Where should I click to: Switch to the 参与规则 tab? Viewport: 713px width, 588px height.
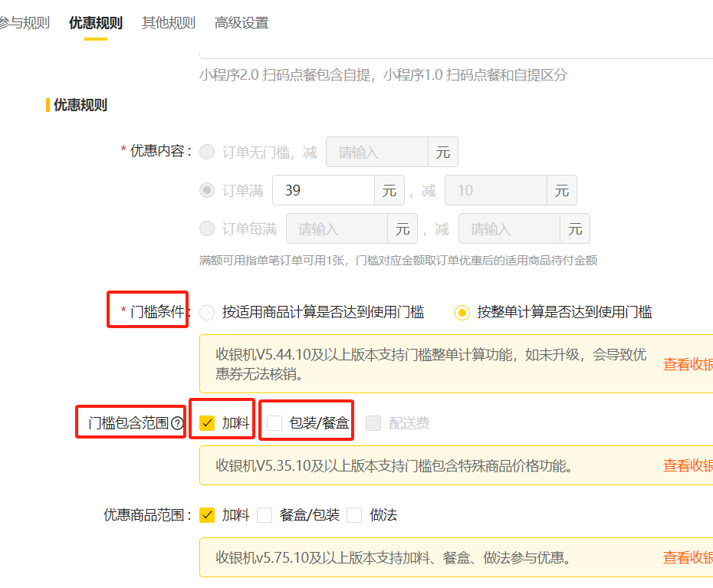point(24,23)
